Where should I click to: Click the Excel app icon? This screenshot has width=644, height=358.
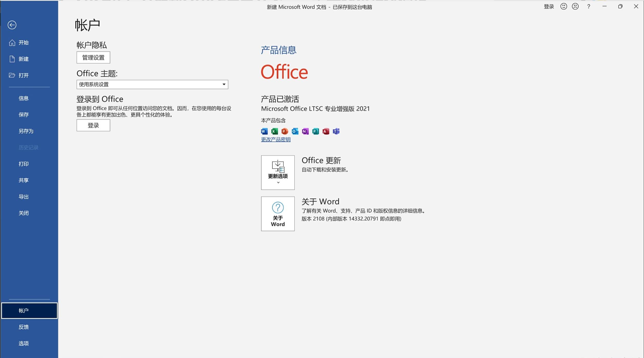274,131
